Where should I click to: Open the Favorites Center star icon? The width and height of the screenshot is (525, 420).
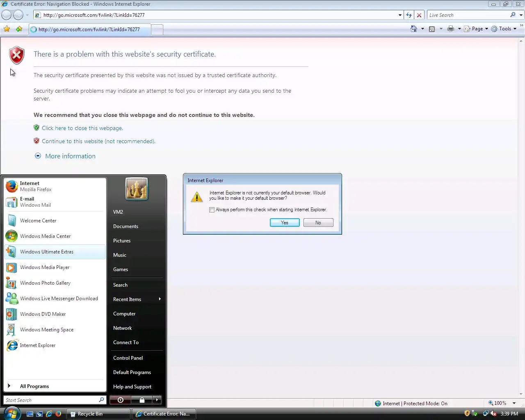(x=7, y=29)
